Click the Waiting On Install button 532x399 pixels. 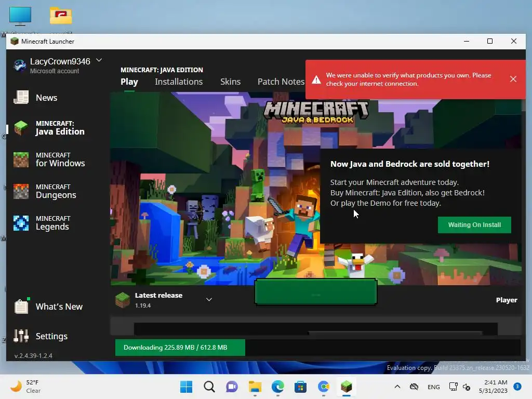click(474, 225)
